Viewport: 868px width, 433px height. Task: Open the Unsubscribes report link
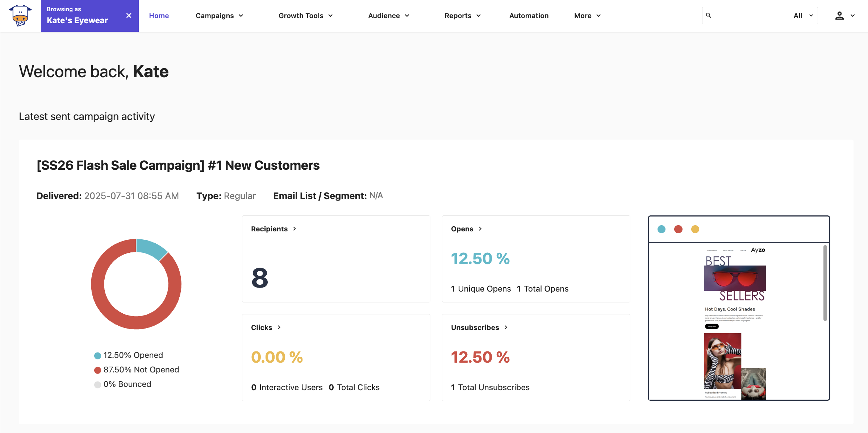tap(479, 327)
